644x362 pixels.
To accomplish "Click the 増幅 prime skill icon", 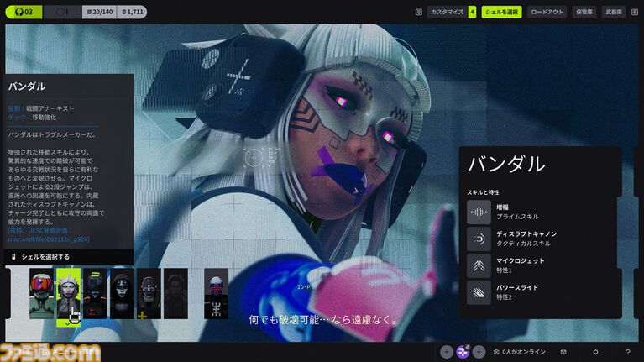I will [479, 212].
